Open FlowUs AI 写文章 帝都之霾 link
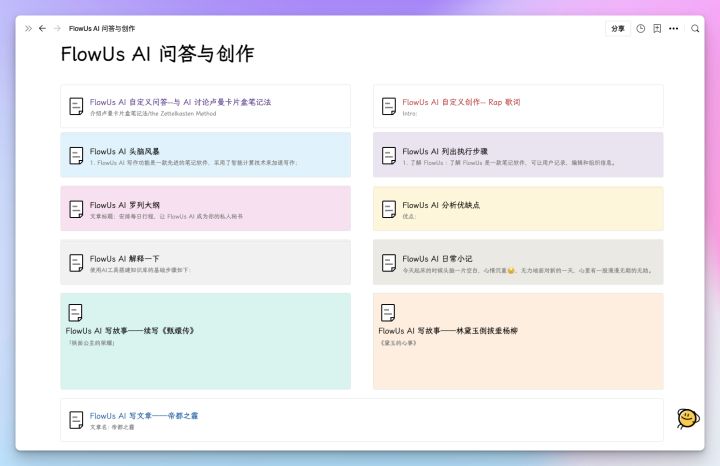 tap(144, 415)
